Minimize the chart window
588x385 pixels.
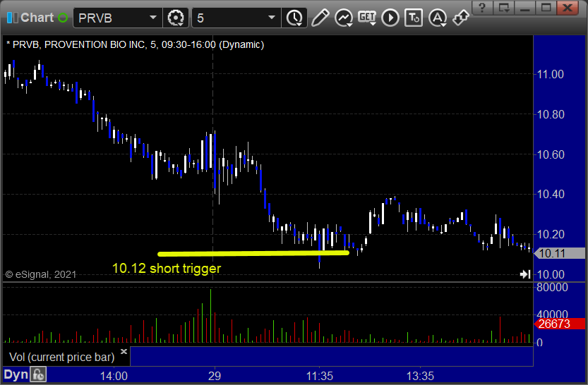[x=524, y=7]
